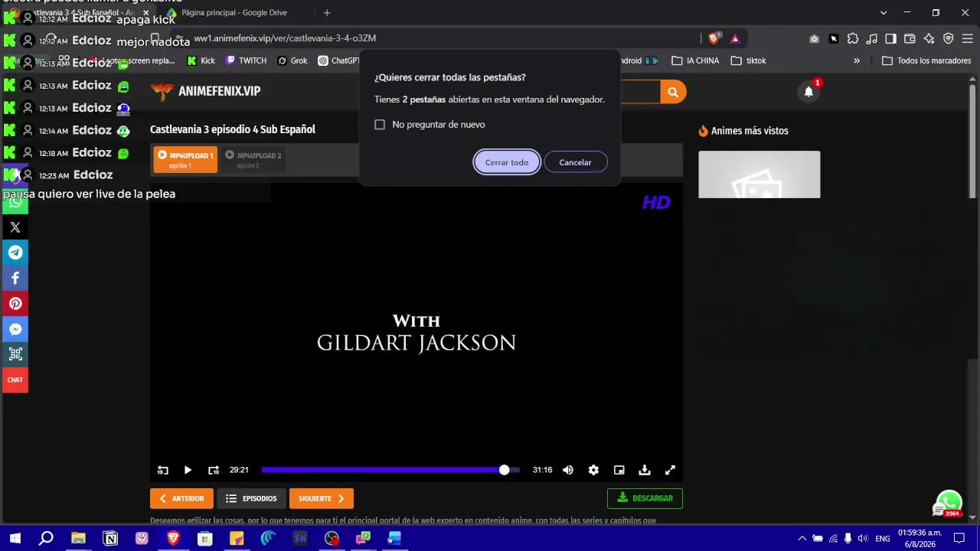The height and width of the screenshot is (551, 980).
Task: Select the MP4UPLOAD 1 server option
Action: (x=185, y=159)
